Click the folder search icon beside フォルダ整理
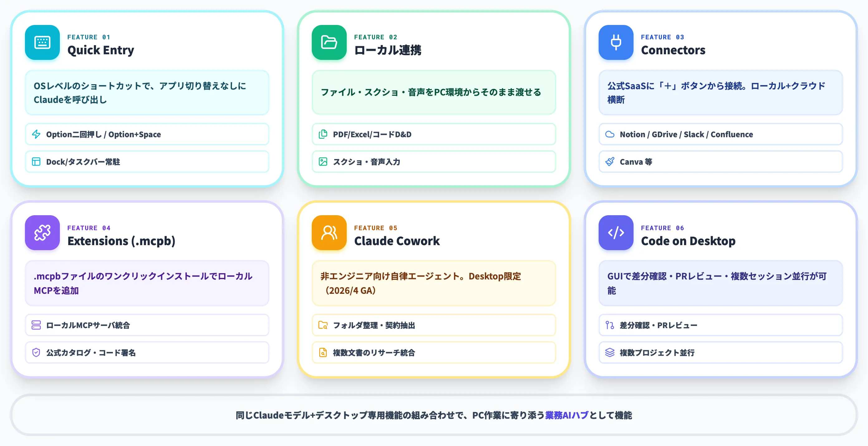 pyautogui.click(x=323, y=325)
